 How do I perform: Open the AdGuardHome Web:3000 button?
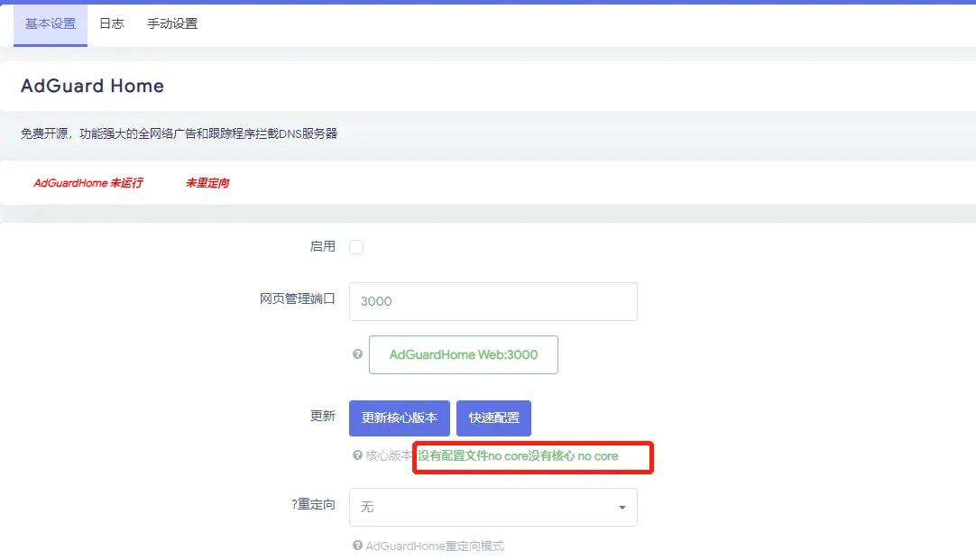coord(463,354)
